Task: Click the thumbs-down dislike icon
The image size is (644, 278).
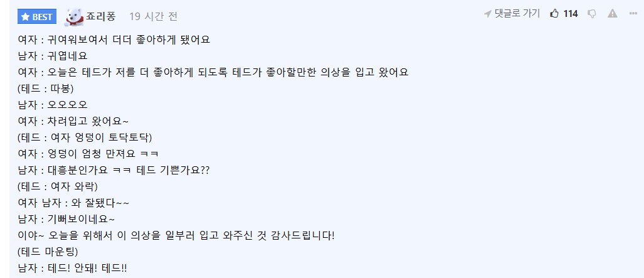Action: click(591, 14)
